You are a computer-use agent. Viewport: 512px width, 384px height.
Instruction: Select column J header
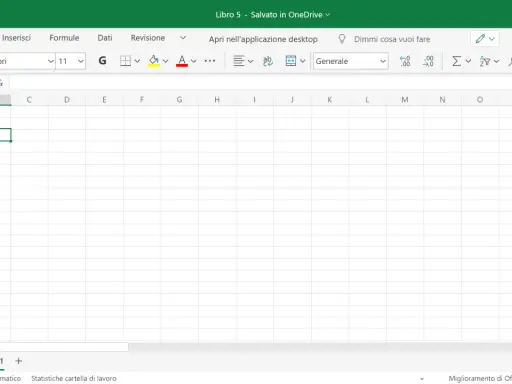[292, 100]
